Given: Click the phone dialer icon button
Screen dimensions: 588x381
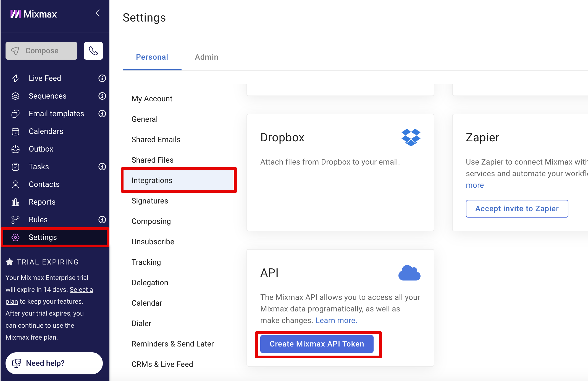Looking at the screenshot, I should tap(93, 51).
